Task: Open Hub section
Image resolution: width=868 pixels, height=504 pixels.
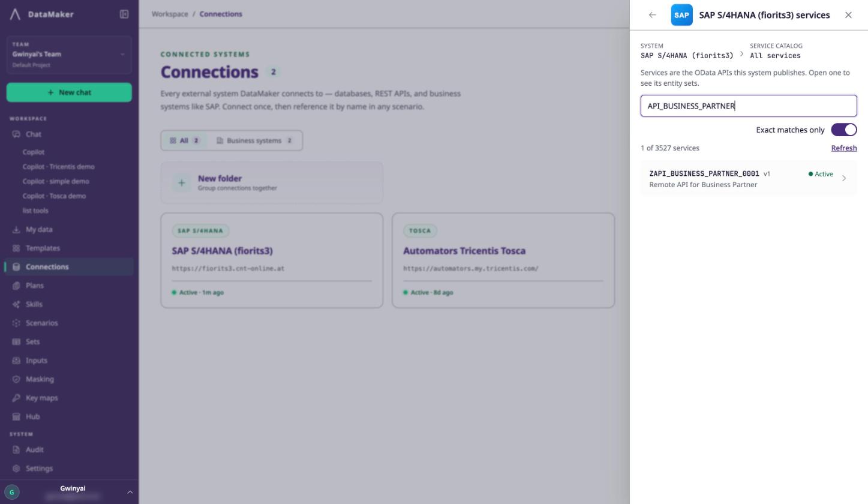Action: (x=32, y=416)
